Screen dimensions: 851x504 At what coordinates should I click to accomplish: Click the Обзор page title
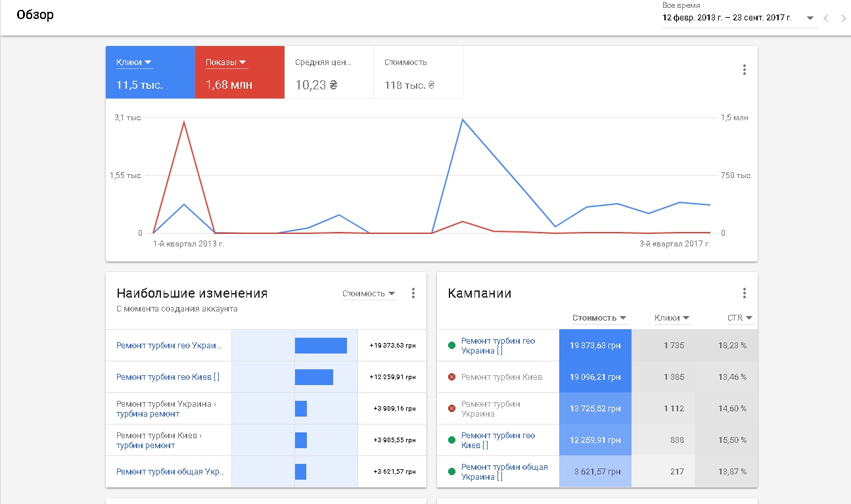click(35, 15)
